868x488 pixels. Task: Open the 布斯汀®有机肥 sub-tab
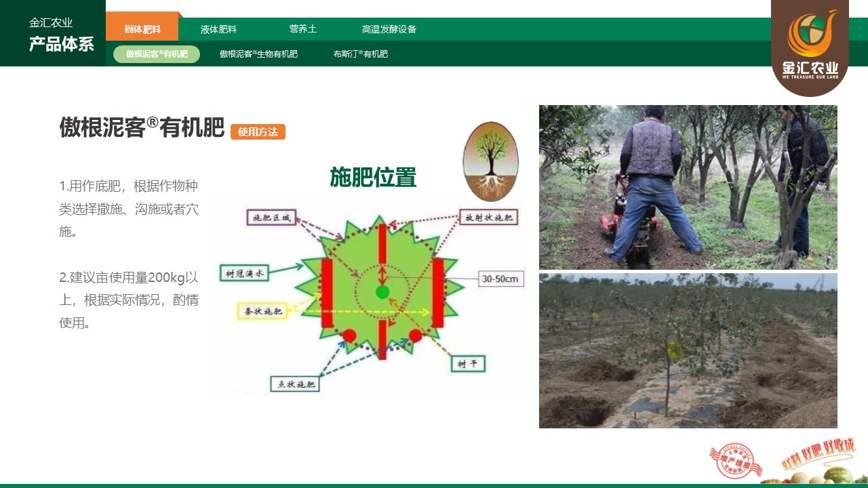click(x=361, y=54)
